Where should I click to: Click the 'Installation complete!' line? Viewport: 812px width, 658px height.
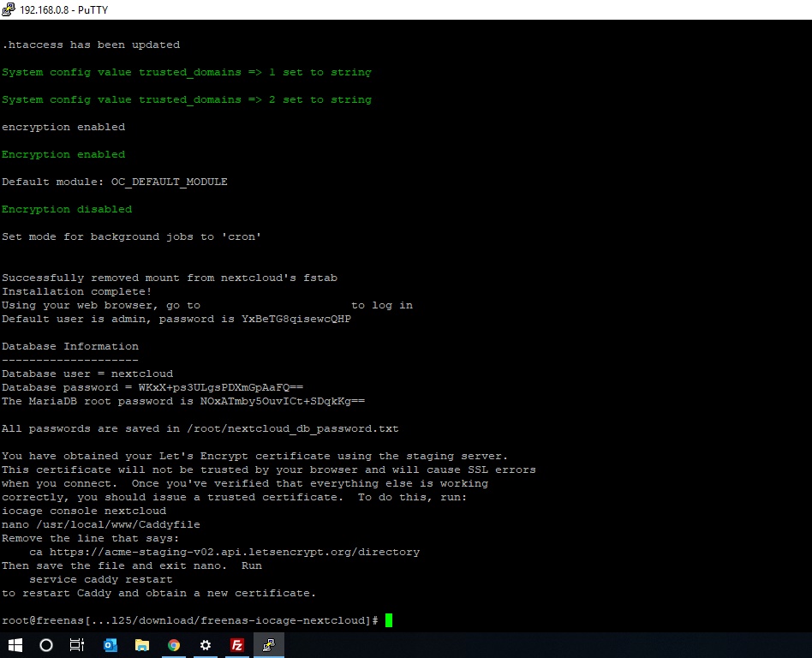click(76, 291)
